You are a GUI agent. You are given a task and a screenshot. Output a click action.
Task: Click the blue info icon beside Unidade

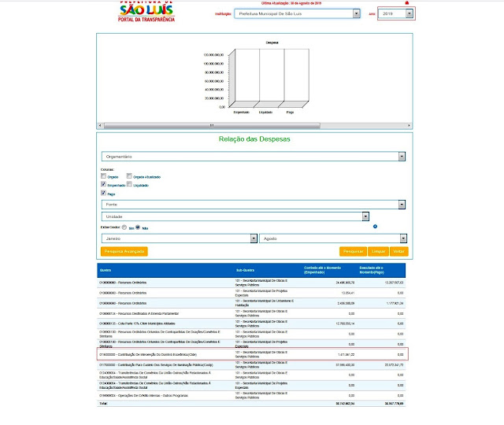pos(375,227)
